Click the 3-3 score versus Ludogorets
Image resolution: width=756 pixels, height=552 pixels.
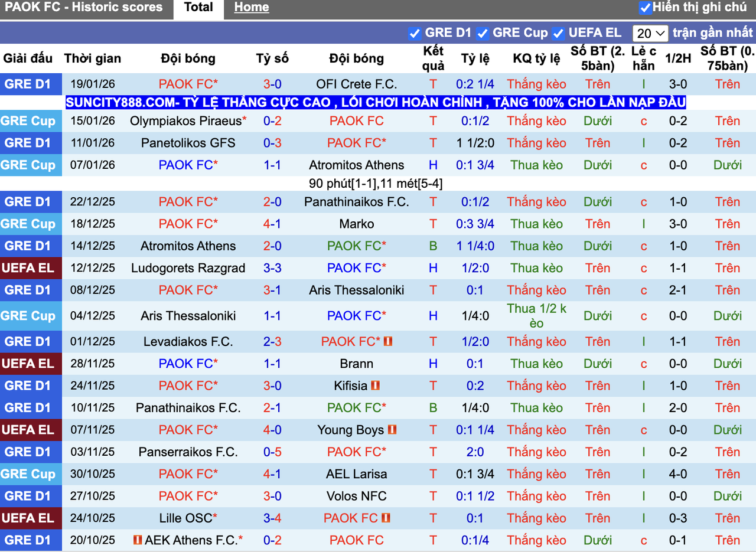(272, 268)
